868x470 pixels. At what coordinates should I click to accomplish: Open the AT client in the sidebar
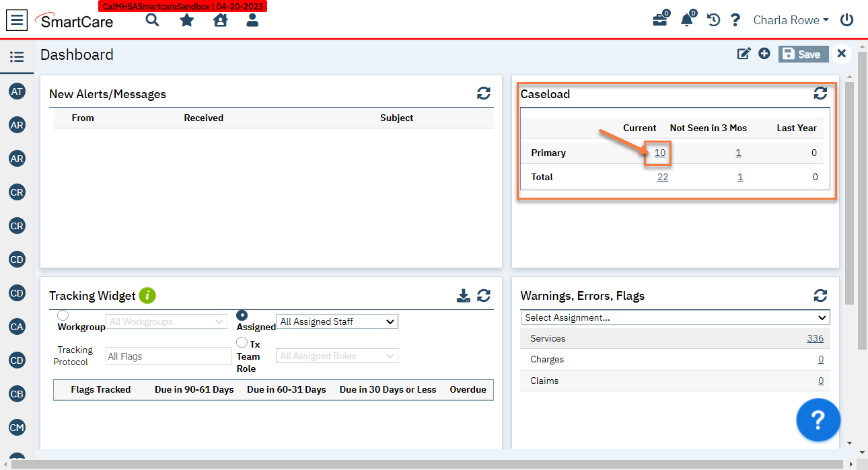[x=17, y=91]
